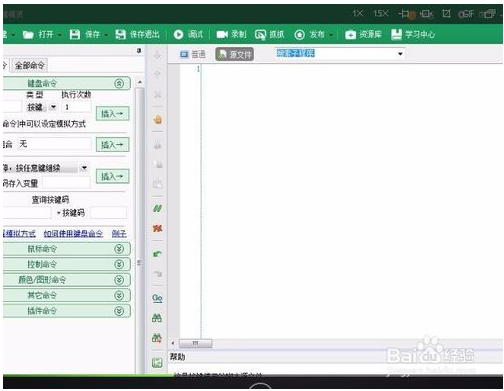Click line 1 in the code editor
This screenshot has width=504, height=391.
tap(352, 69)
